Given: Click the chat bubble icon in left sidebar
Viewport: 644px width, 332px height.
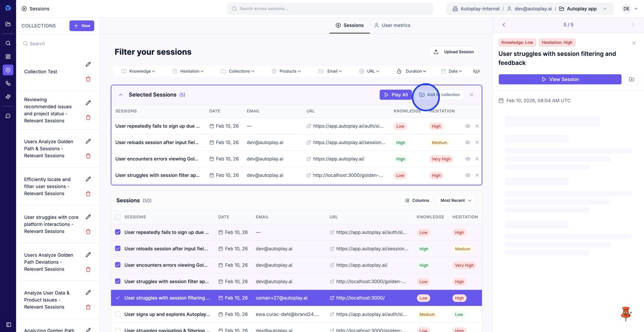Looking at the screenshot, I should (8, 116).
